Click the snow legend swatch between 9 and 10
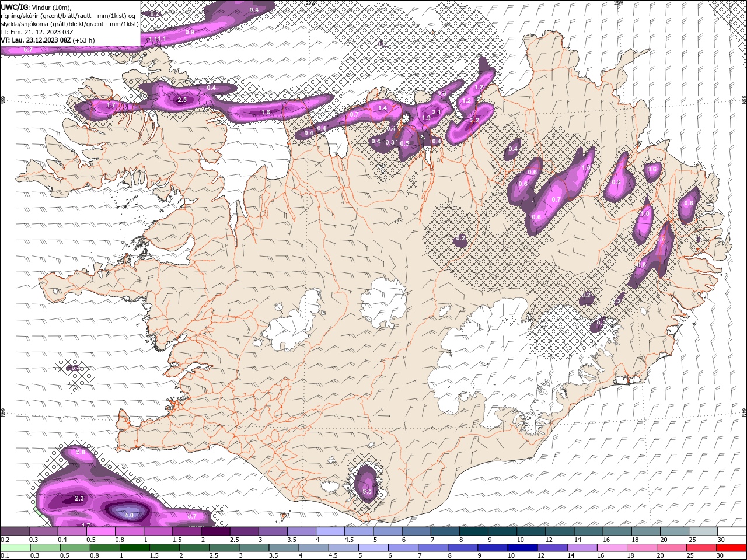 point(502,531)
